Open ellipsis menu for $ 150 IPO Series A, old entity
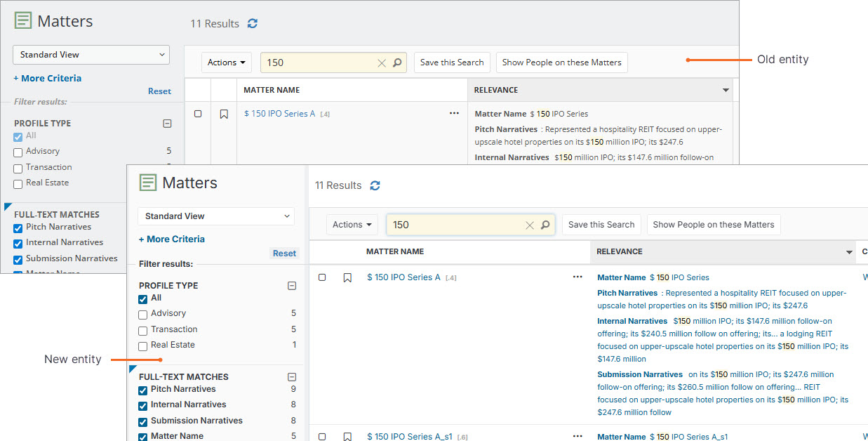Viewport: 868px width, 441px height. (454, 113)
